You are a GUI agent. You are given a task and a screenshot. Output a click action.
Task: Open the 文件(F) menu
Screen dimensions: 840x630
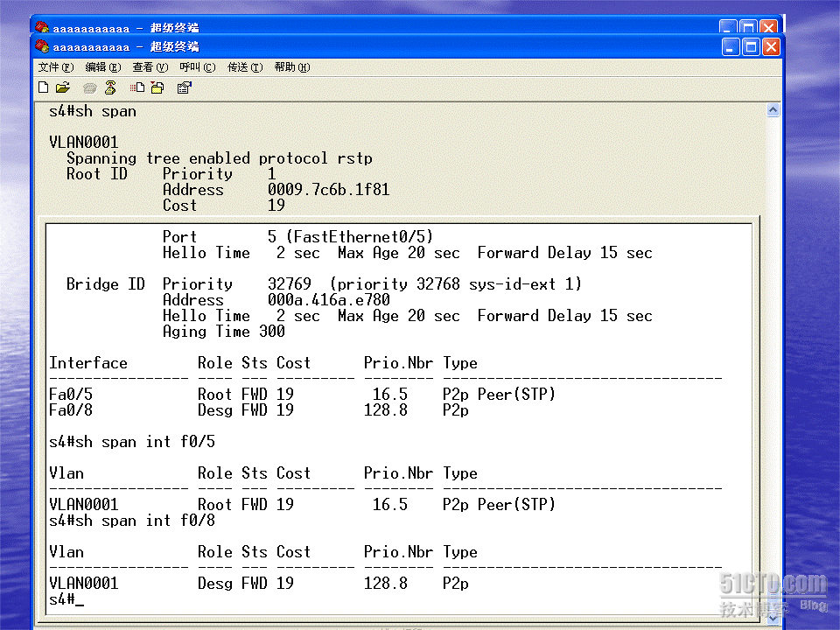click(56, 67)
